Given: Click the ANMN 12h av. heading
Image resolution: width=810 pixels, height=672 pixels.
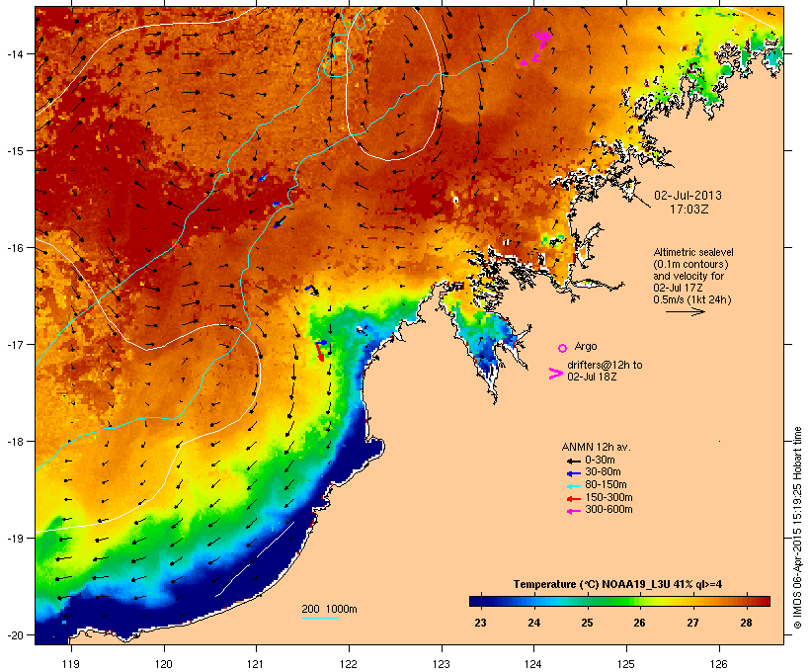Looking at the screenshot, I should click(596, 447).
